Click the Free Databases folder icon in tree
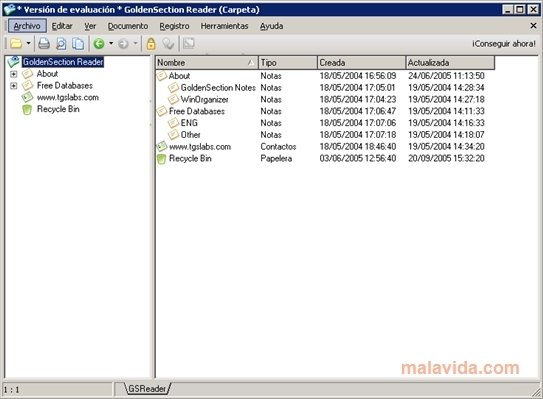Screen dimensions: 543x399 coord(27,86)
